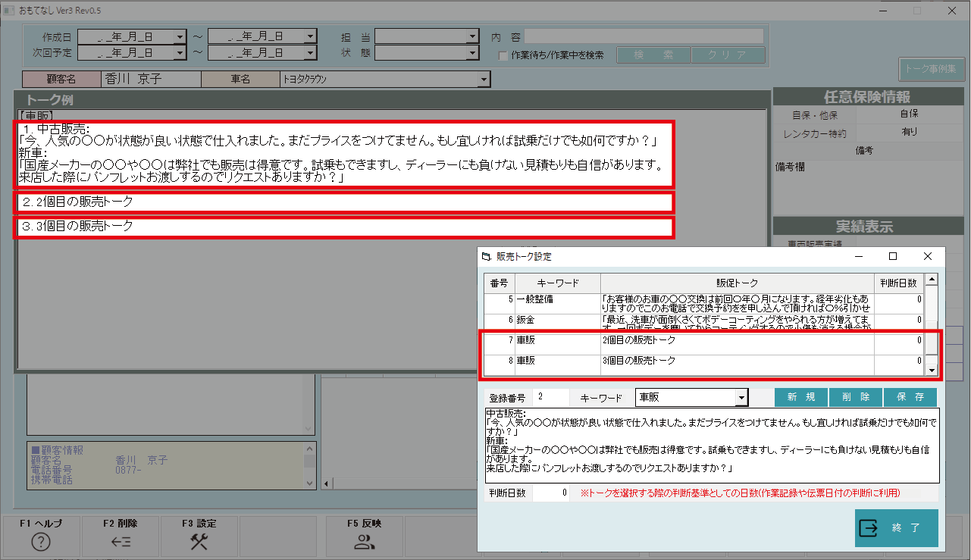Click 自保 value in 任意保険情報

(909, 114)
